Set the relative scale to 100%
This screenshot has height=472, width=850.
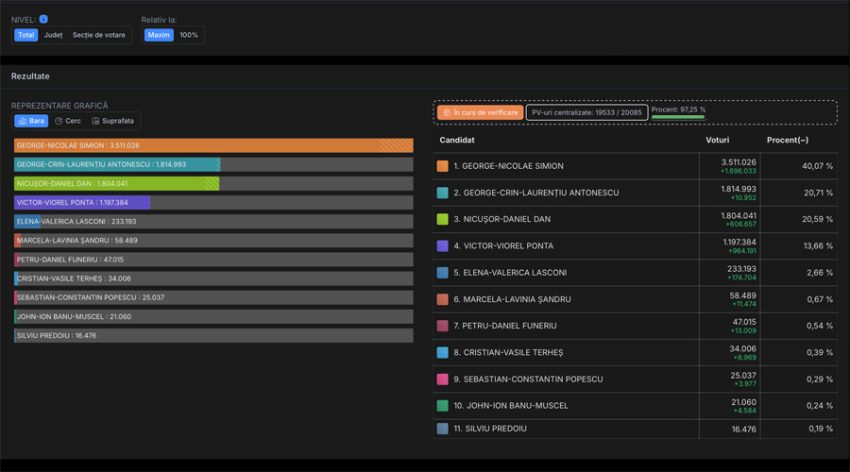[x=189, y=35]
